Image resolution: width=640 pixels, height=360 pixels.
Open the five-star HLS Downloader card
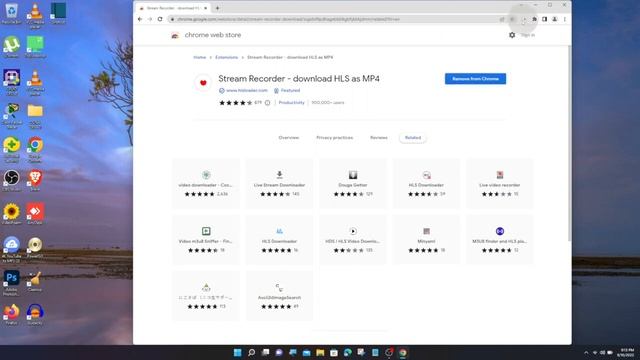pyautogui.click(x=279, y=240)
